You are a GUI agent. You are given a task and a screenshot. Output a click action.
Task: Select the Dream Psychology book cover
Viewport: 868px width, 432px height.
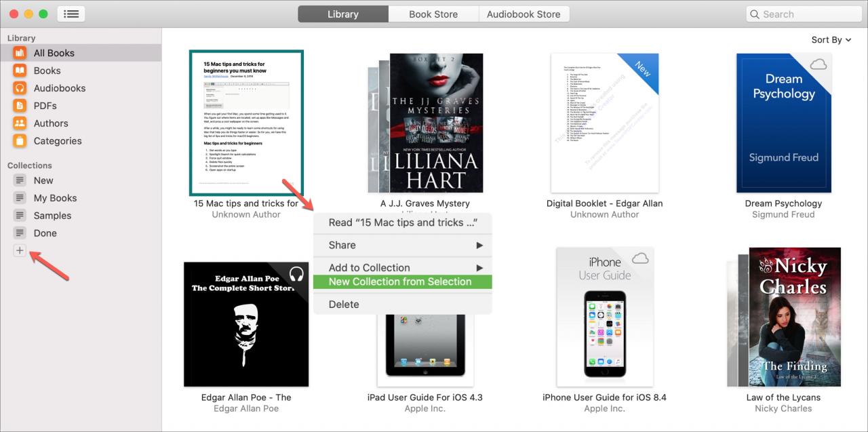point(783,123)
